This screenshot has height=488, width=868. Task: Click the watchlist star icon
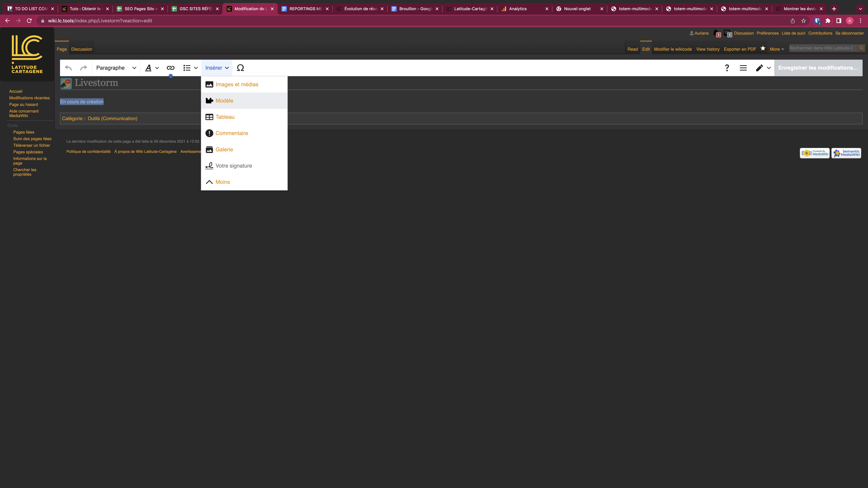[763, 48]
